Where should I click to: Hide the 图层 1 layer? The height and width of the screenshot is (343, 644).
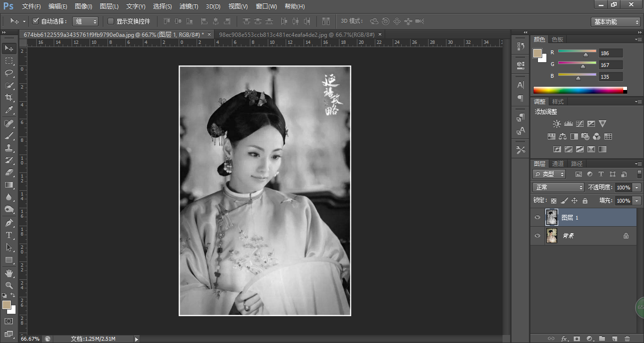click(x=537, y=217)
